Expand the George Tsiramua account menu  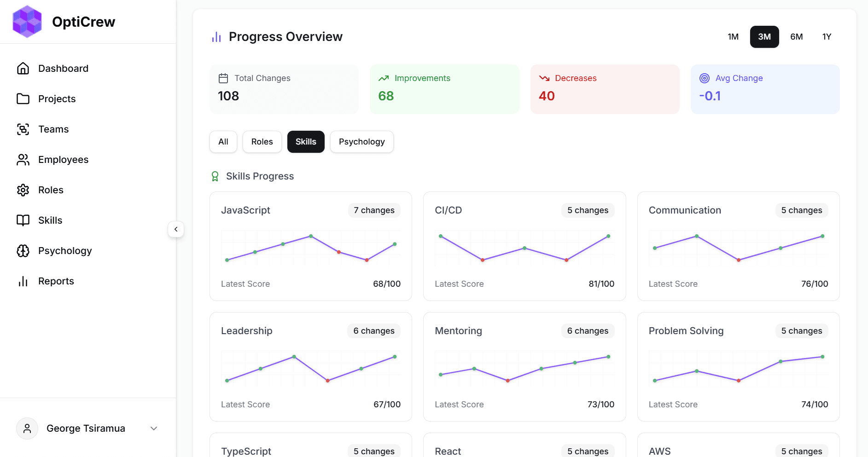point(153,428)
